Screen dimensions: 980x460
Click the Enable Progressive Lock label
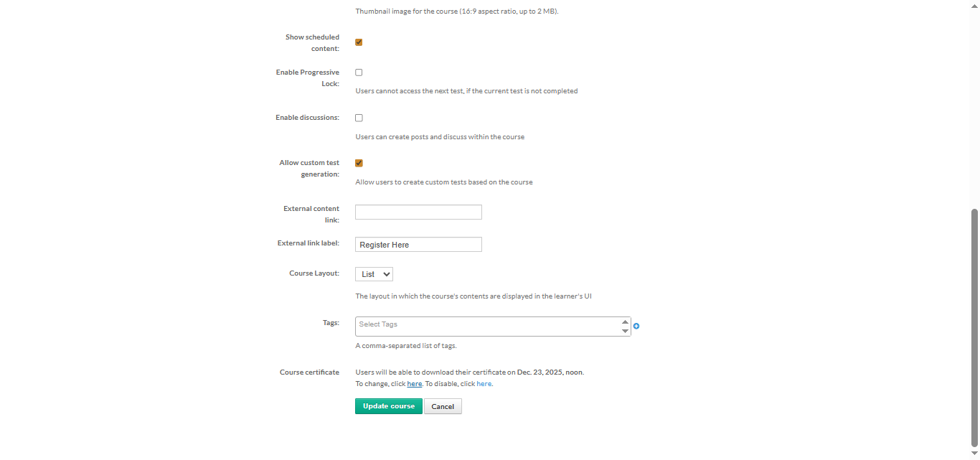click(308, 78)
